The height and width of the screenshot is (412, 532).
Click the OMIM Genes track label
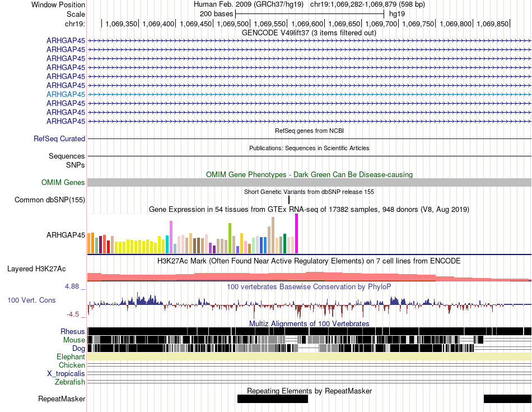[63, 182]
